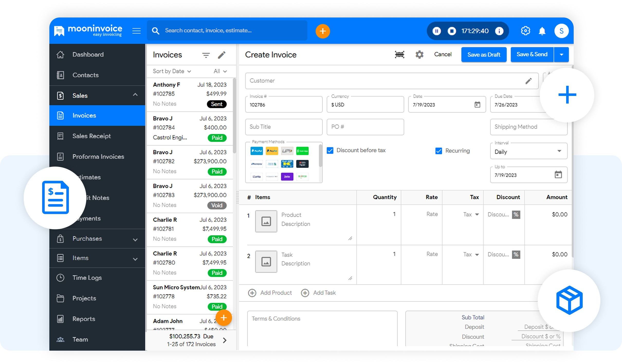Pause the running timer

(x=436, y=31)
